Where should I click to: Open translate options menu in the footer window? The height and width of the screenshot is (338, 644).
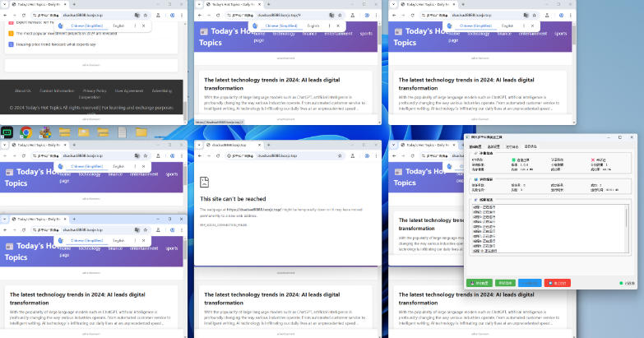click(134, 26)
